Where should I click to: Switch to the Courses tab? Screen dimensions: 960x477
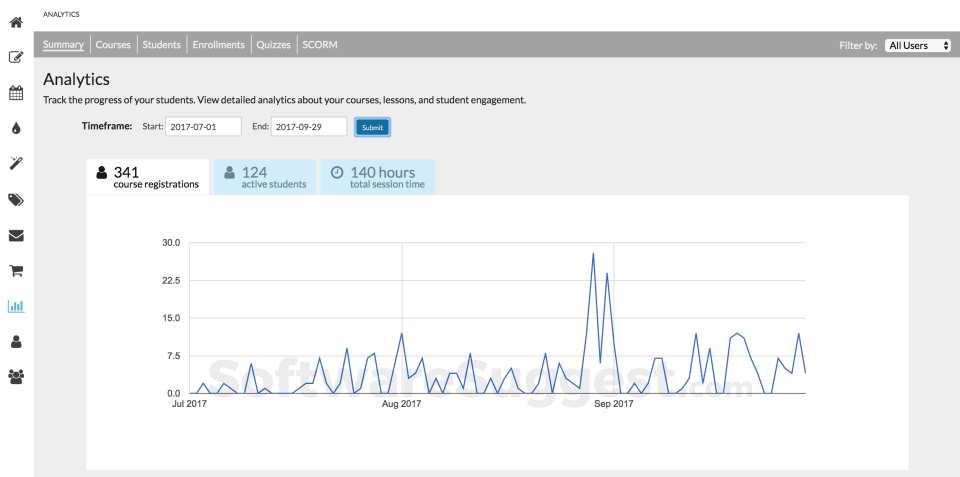tap(113, 45)
